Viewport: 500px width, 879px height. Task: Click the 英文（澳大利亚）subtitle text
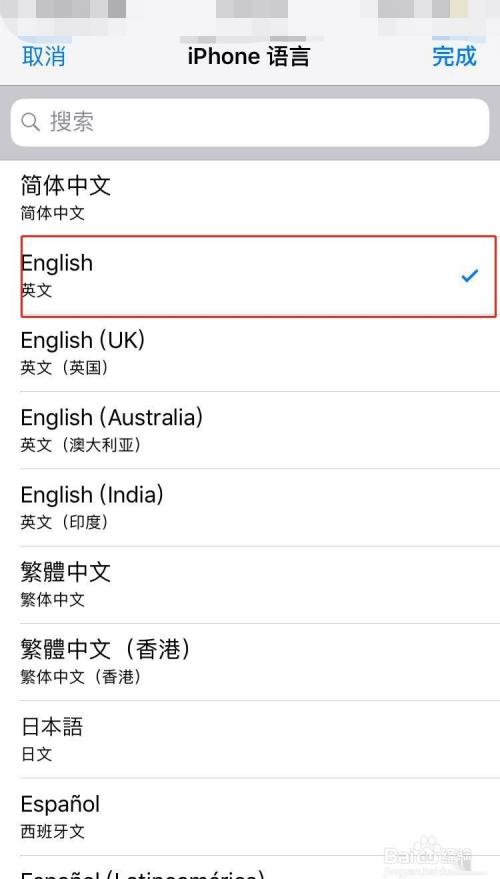[80, 445]
